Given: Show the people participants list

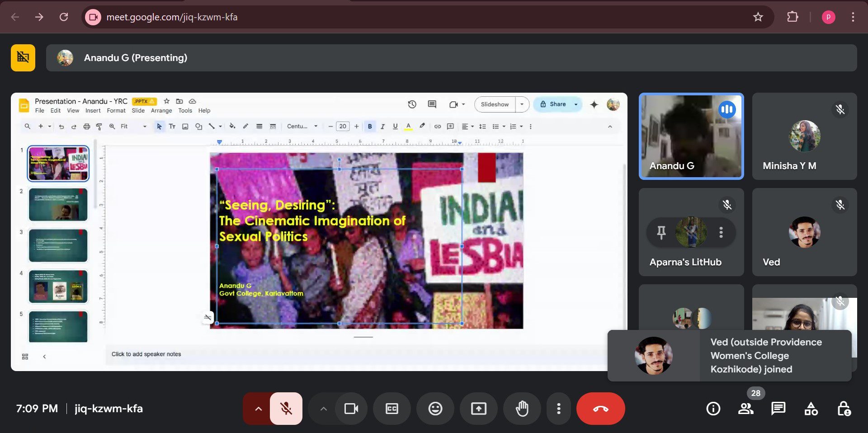Looking at the screenshot, I should tap(745, 409).
